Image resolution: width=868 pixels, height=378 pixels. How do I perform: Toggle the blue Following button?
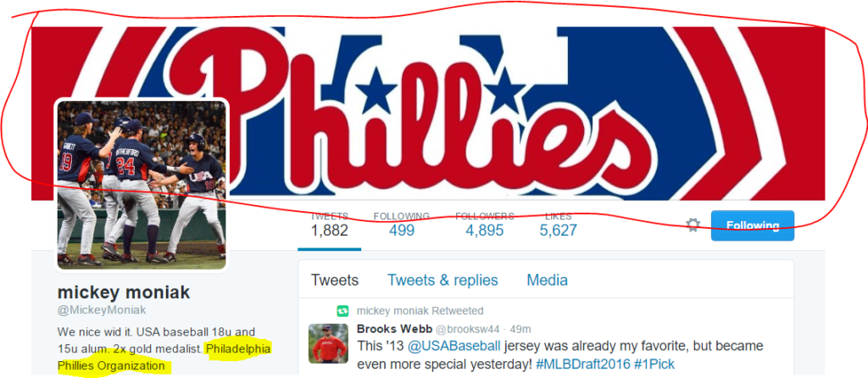coord(753,225)
